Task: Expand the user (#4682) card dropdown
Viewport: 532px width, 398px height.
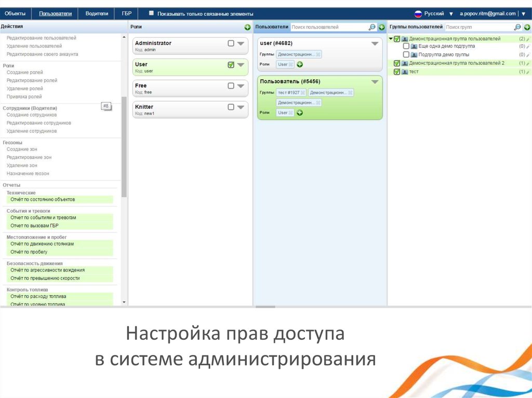Action: [375, 43]
